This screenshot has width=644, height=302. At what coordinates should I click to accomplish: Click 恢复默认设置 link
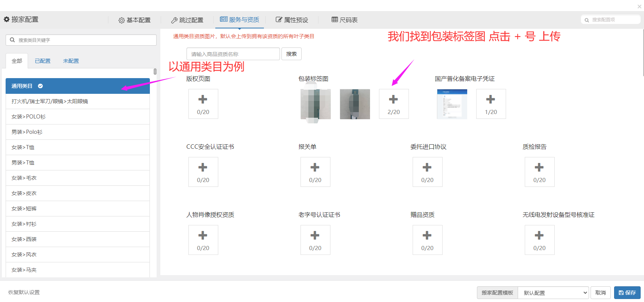click(x=24, y=292)
